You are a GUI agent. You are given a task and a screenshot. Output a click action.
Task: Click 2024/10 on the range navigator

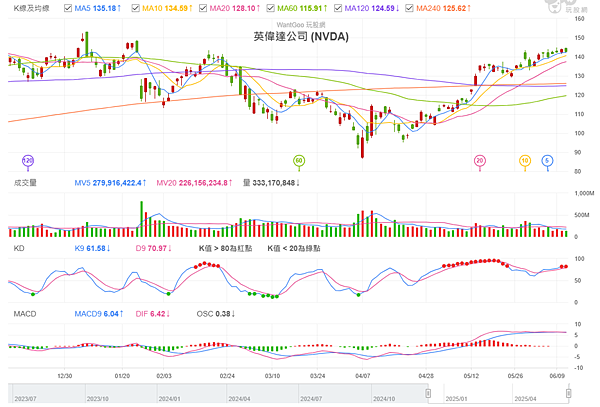coord(384,399)
